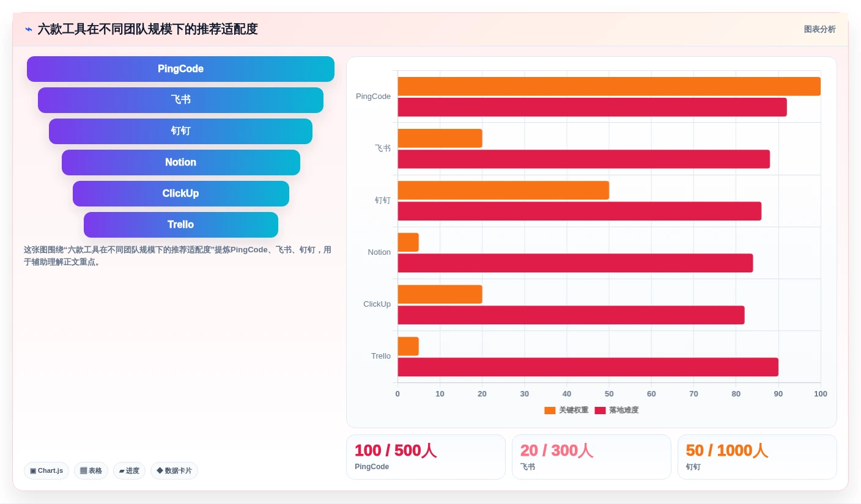Click the 钉钉 y-axis label
Viewport: 861px width, 504px height.
coord(383,200)
